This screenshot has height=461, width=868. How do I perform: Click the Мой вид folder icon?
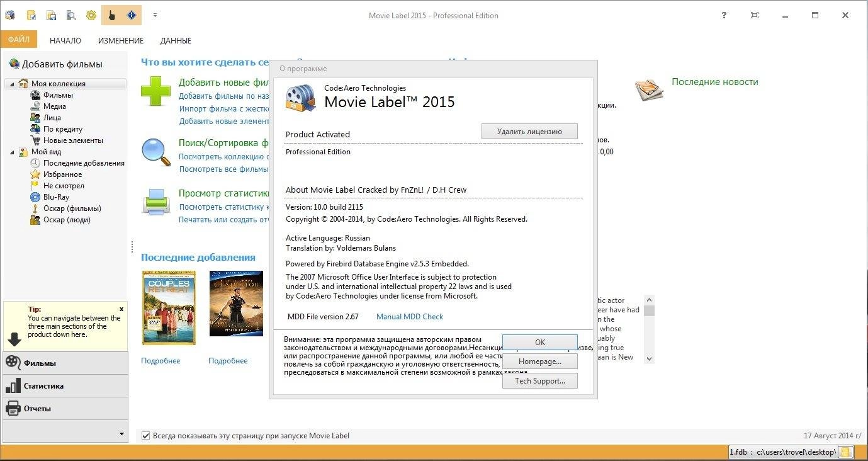23,152
